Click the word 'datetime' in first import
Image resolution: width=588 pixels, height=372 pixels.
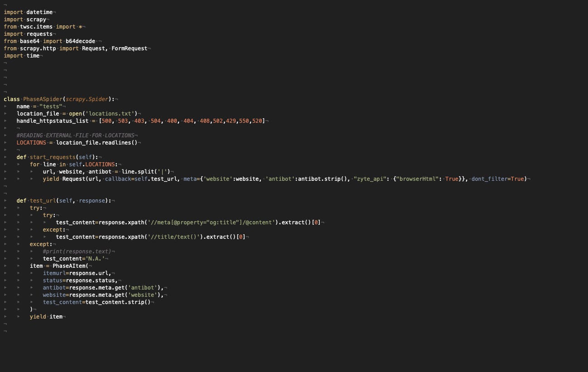point(39,12)
